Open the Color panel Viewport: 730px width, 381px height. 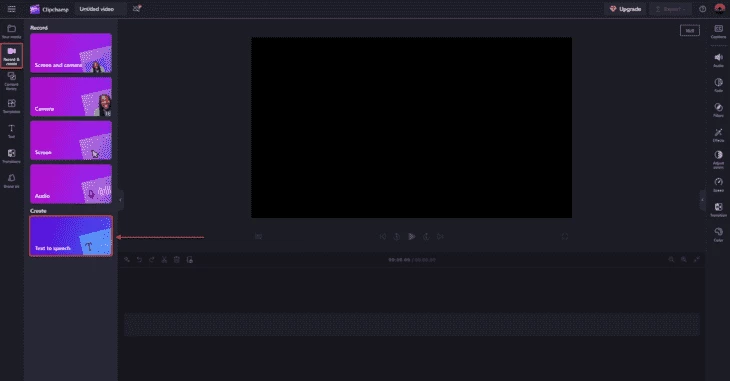(x=718, y=235)
